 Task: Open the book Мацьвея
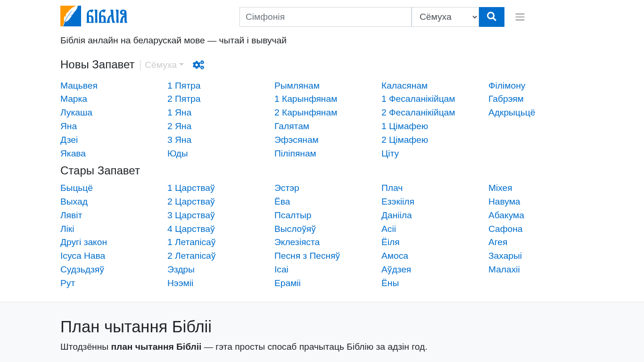click(x=79, y=86)
